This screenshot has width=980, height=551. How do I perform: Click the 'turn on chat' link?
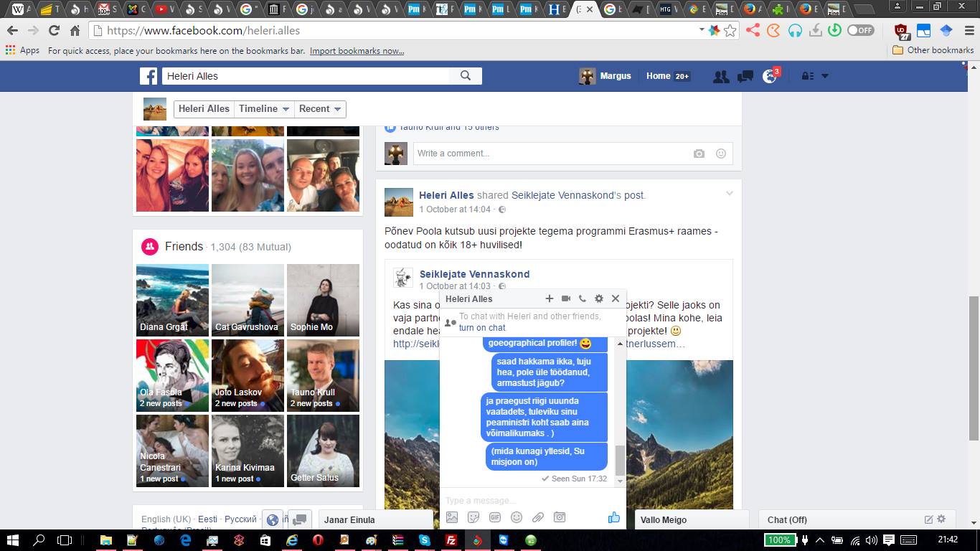(482, 328)
